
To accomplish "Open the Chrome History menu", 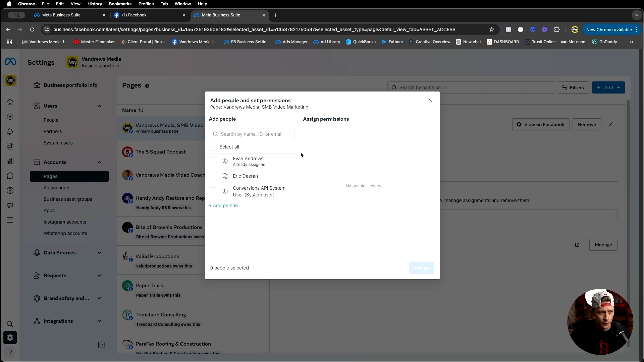I will click(x=95, y=4).
